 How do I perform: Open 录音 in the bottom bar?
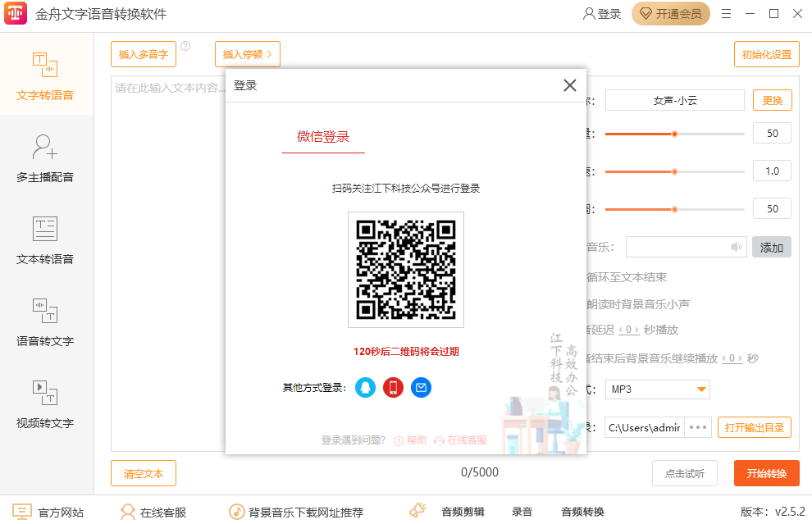coord(522,512)
